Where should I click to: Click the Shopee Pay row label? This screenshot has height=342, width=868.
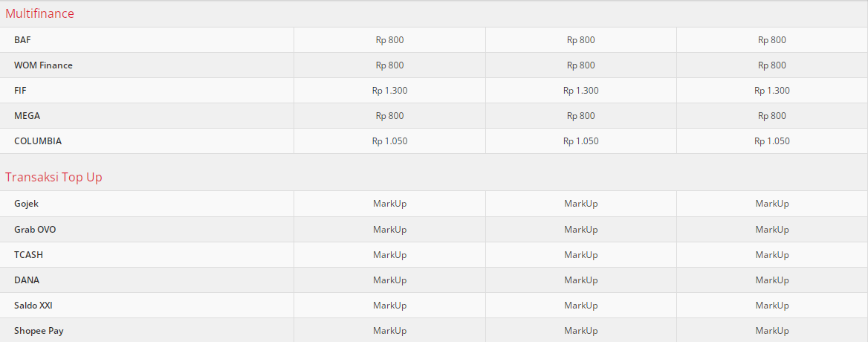click(39, 331)
